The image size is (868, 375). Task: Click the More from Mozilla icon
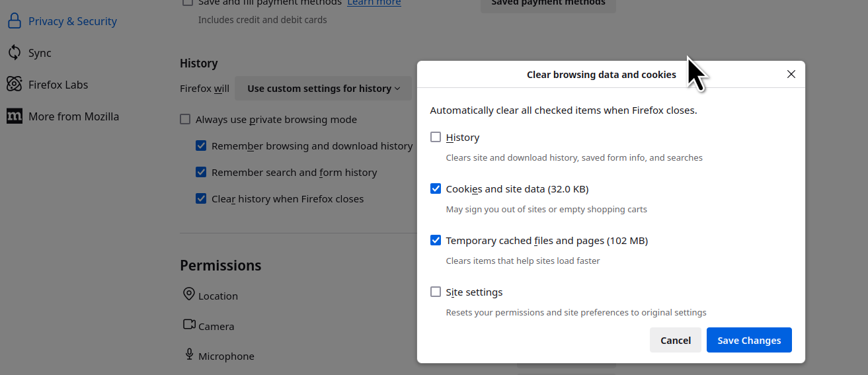(15, 116)
